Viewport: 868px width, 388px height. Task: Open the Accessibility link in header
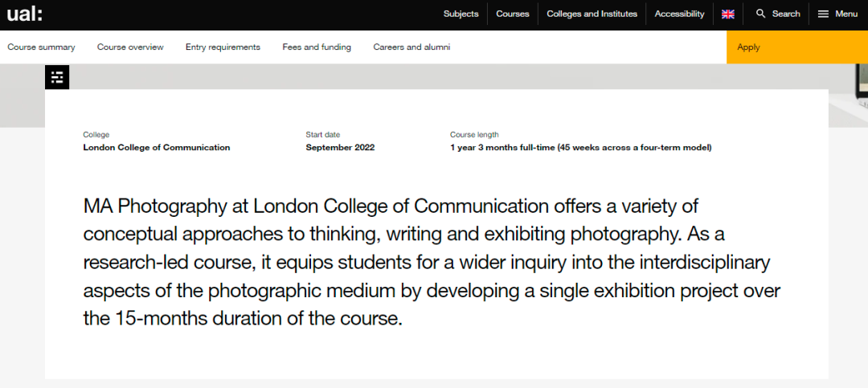click(679, 14)
